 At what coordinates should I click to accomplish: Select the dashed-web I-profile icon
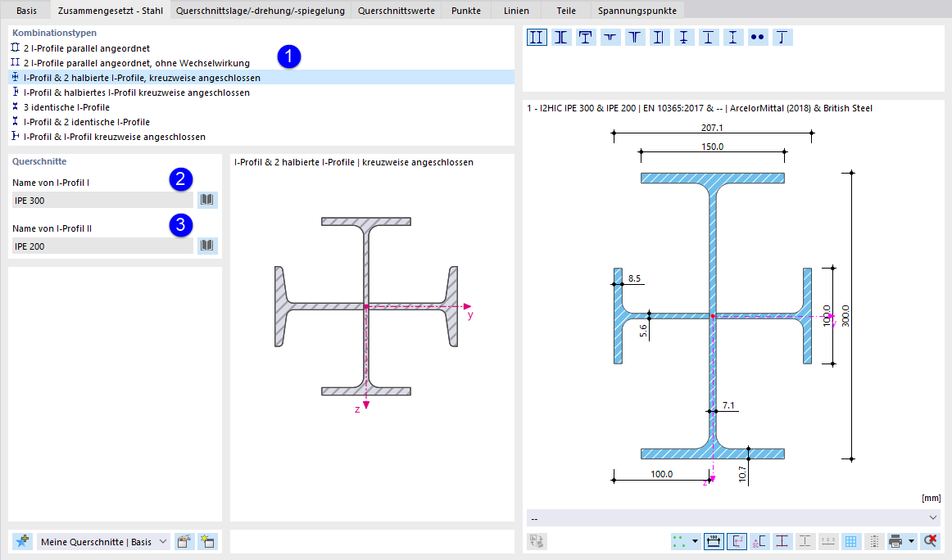coord(732,38)
